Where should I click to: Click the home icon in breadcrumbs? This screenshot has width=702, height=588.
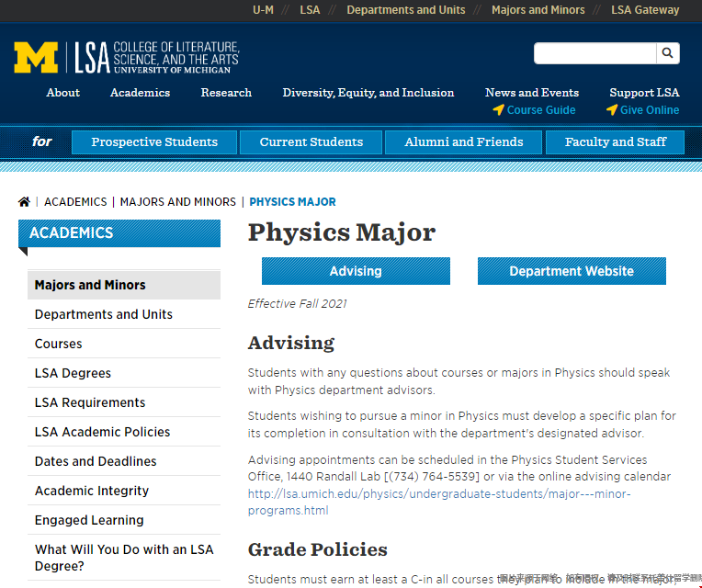click(x=24, y=201)
